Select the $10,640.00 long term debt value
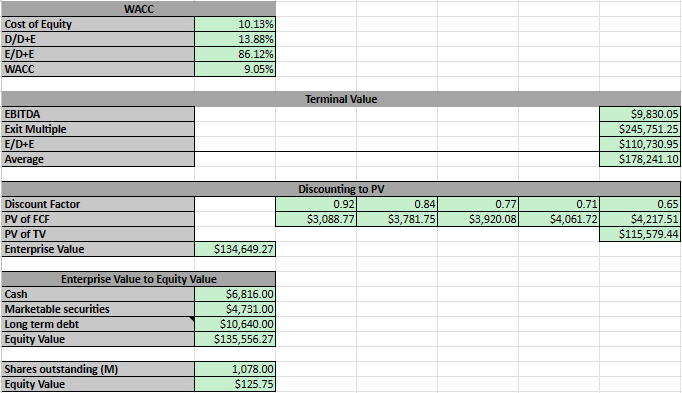This screenshot has height=393, width=682. click(x=235, y=324)
